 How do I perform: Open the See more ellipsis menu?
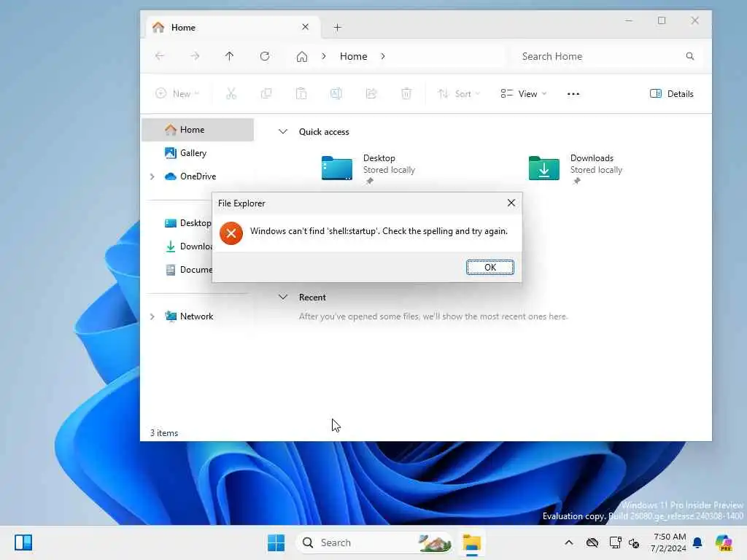(573, 94)
